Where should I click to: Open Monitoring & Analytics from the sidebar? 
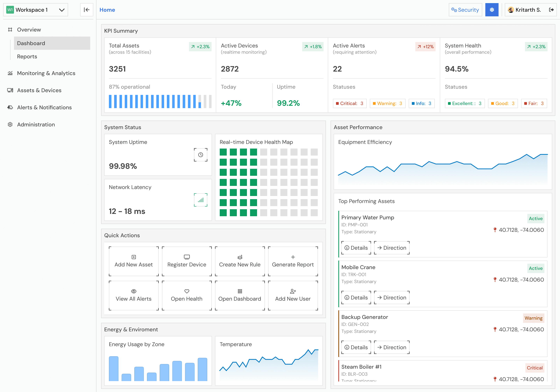pyautogui.click(x=46, y=73)
